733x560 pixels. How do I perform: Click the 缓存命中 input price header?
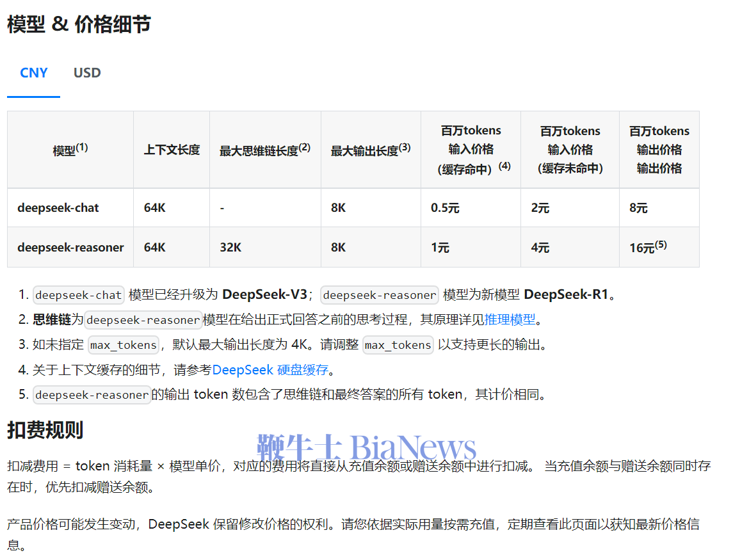coord(471,150)
